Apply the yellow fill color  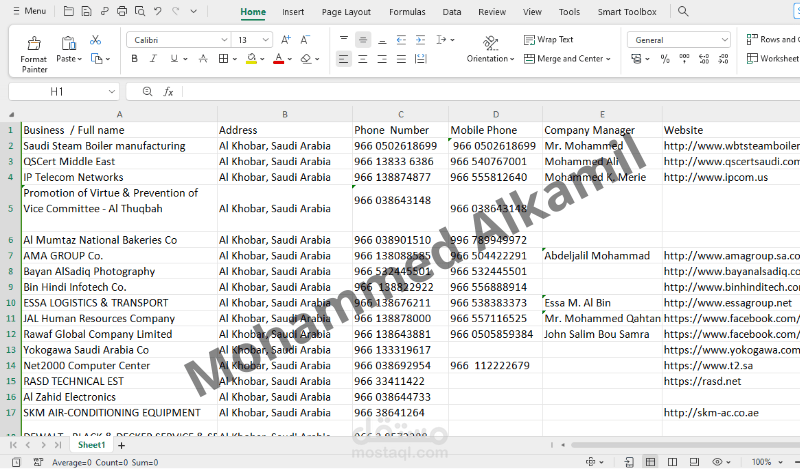pos(252,59)
